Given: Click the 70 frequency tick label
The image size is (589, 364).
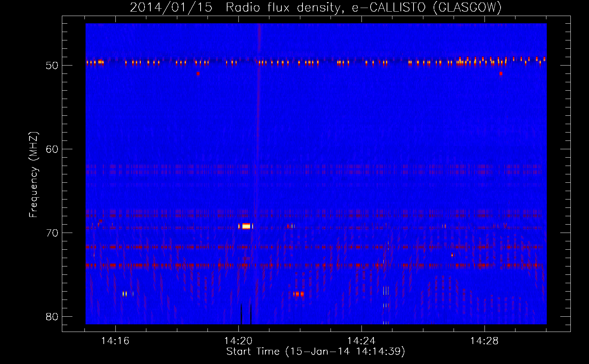Looking at the screenshot, I should tap(52, 233).
